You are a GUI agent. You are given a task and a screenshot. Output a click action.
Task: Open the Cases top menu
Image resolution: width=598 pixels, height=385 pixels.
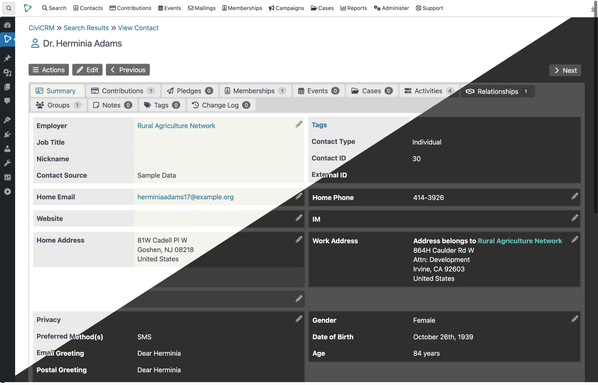click(322, 8)
